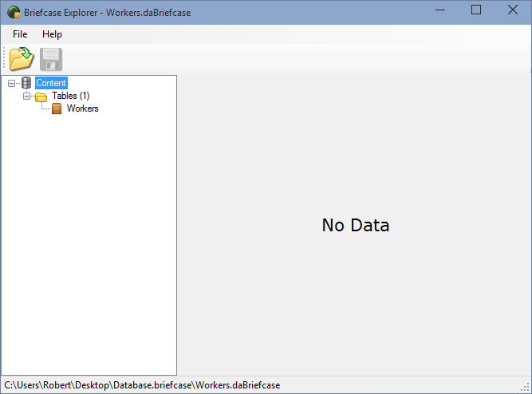The height and width of the screenshot is (394, 532).
Task: Open the File menu
Action: click(20, 34)
